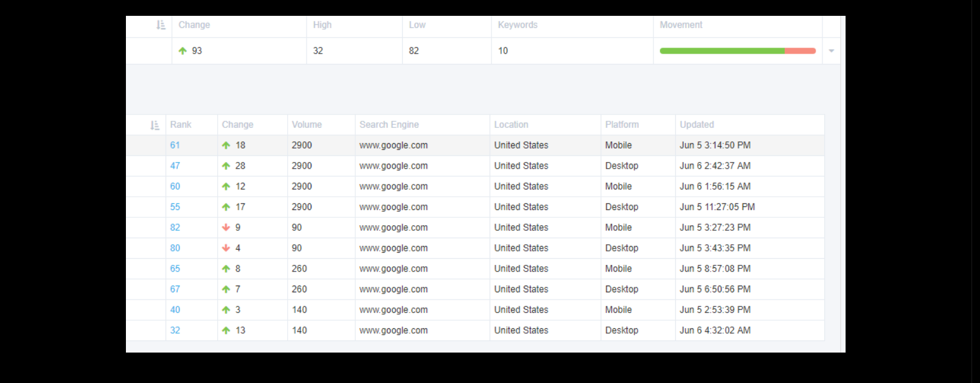Image resolution: width=980 pixels, height=383 pixels.
Task: Click www.google.com in the rank 61 row
Action: 394,146
